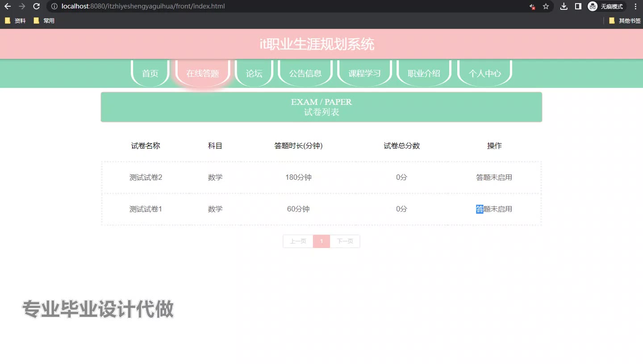Go back with browser back arrow
The height and width of the screenshot is (364, 643).
[x=8, y=6]
